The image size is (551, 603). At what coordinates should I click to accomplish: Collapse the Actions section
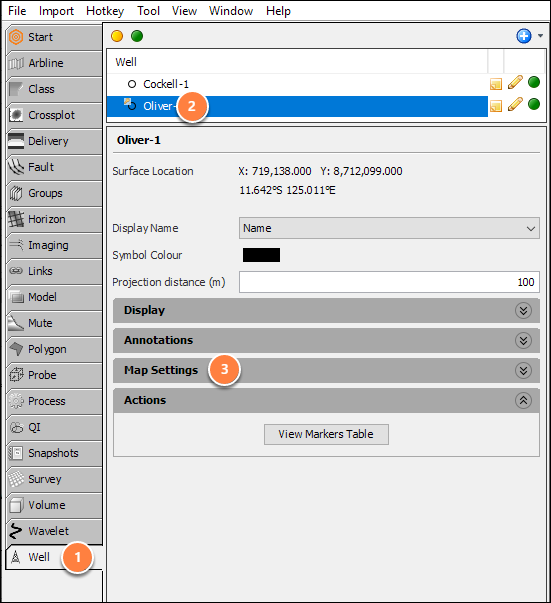[326, 400]
